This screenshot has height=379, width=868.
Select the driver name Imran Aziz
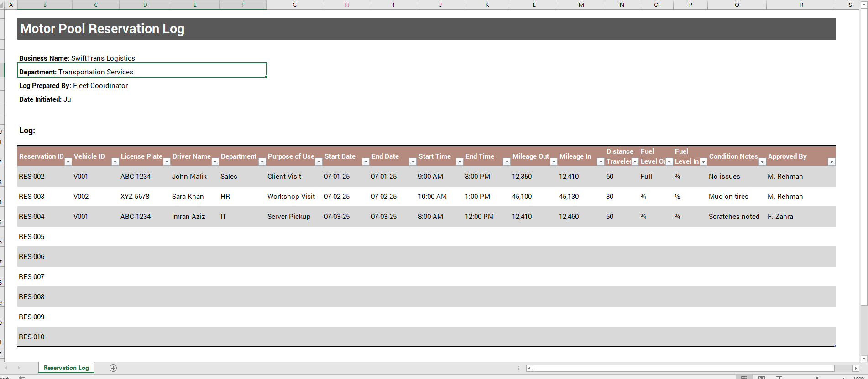tap(195, 217)
